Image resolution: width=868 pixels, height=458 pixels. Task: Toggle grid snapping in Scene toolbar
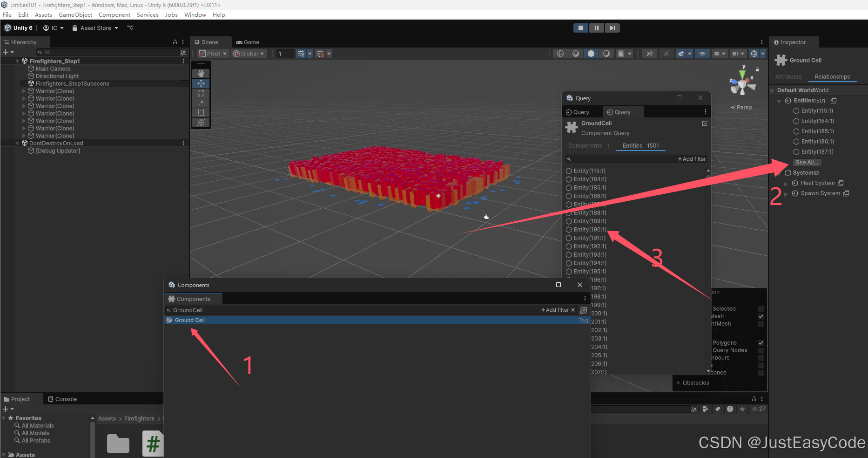point(301,54)
